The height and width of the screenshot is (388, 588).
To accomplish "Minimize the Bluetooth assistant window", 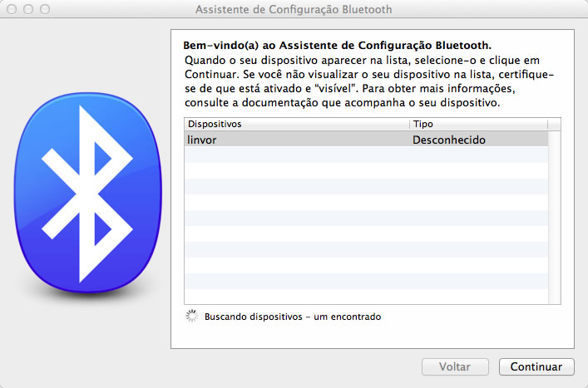I will 28,9.
